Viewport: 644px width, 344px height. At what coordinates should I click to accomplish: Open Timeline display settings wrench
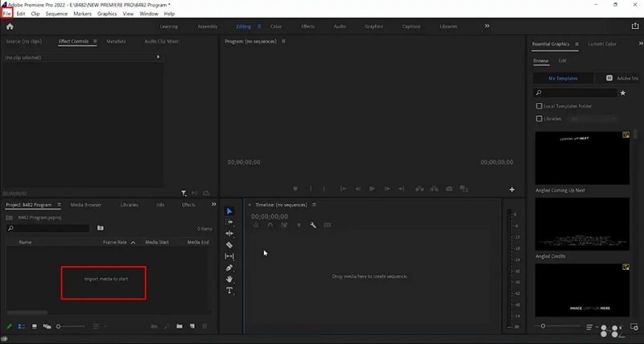click(x=313, y=226)
